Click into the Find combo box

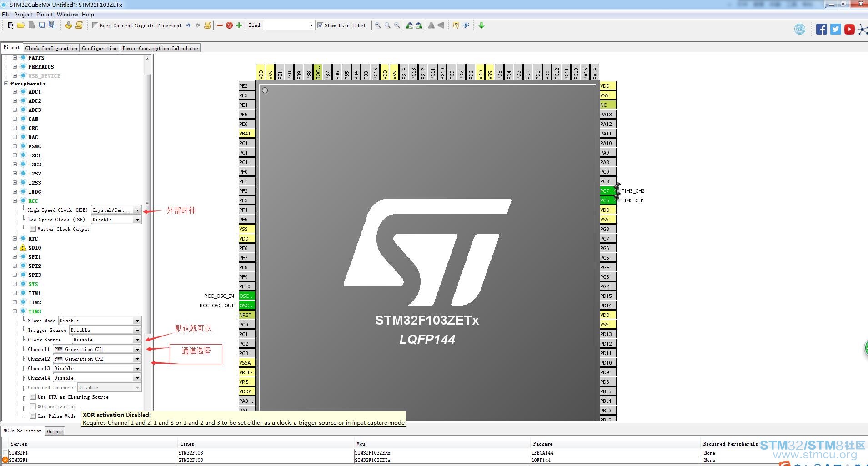tap(289, 25)
